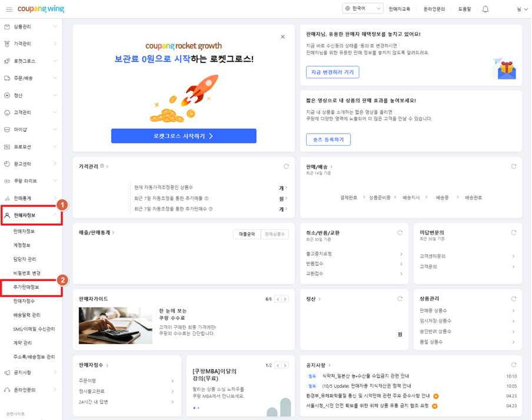532x420 pixels.
Task: Click the 가격관리 sidebar icon
Action: click(7, 44)
